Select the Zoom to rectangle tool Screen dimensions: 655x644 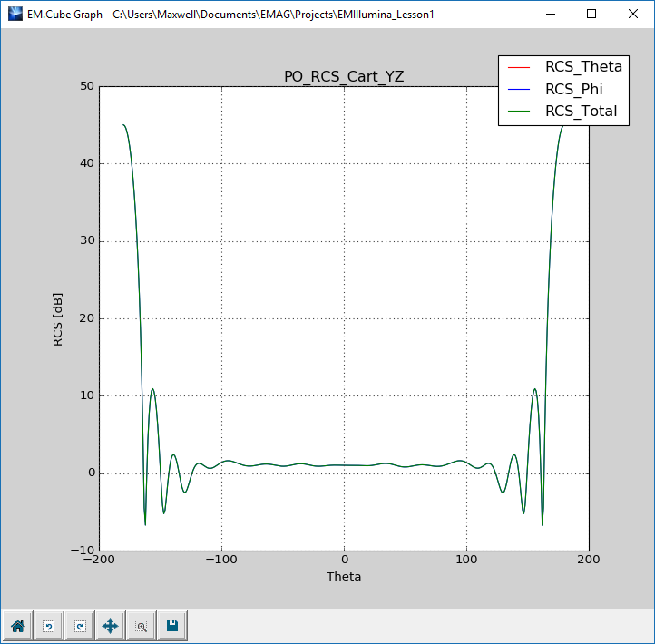[142, 626]
